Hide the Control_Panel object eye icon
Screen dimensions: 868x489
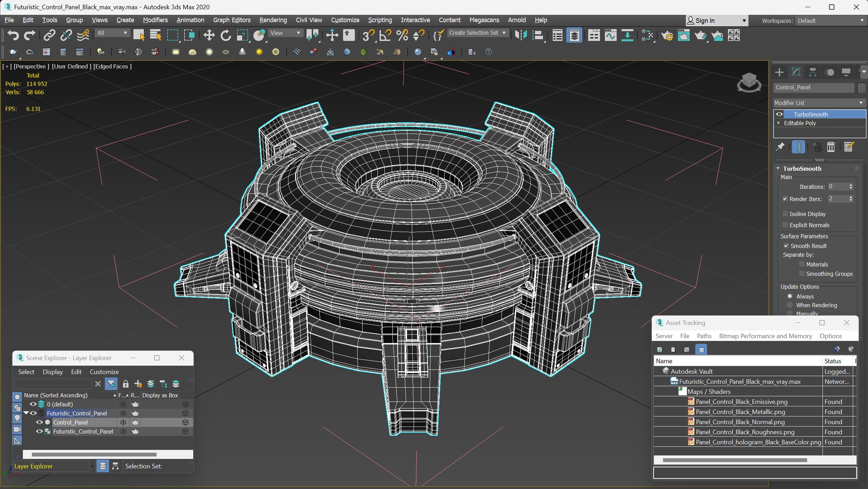[x=39, y=422]
